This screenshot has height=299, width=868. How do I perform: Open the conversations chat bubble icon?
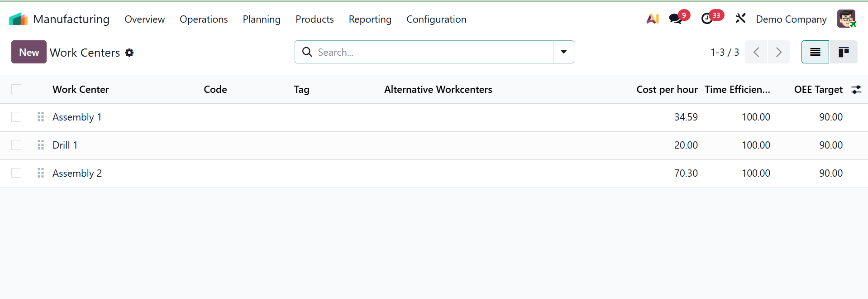click(675, 19)
